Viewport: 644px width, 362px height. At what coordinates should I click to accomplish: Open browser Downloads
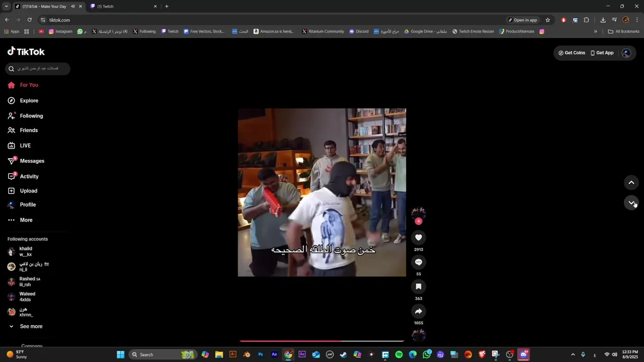click(603, 20)
